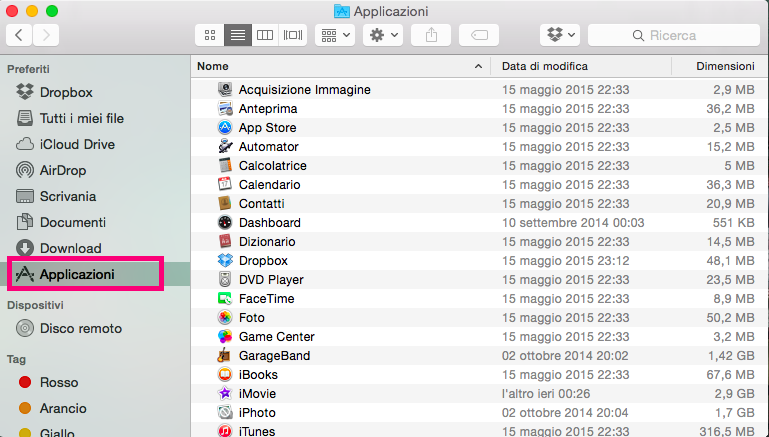Select the Anteprima app icon

tap(225, 108)
